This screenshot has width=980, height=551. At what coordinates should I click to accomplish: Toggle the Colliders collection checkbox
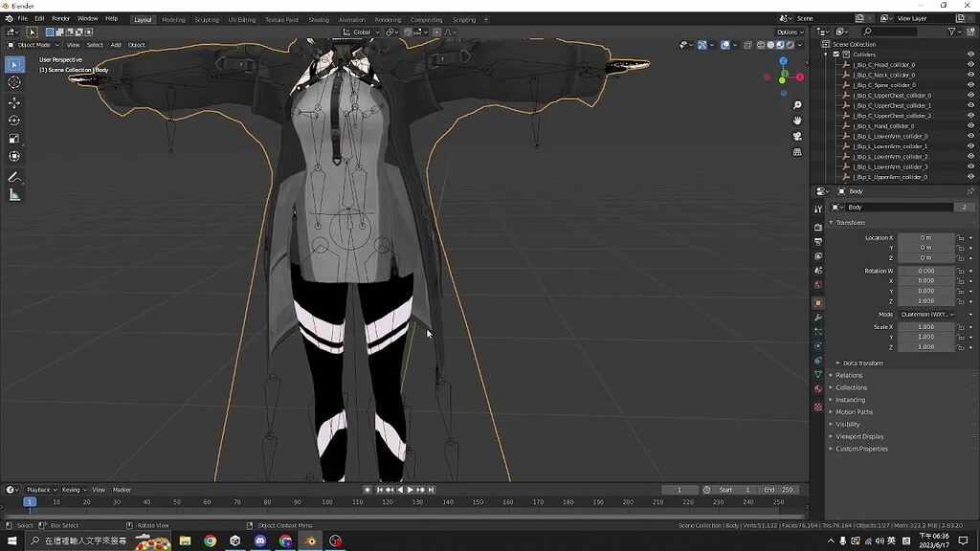[835, 55]
